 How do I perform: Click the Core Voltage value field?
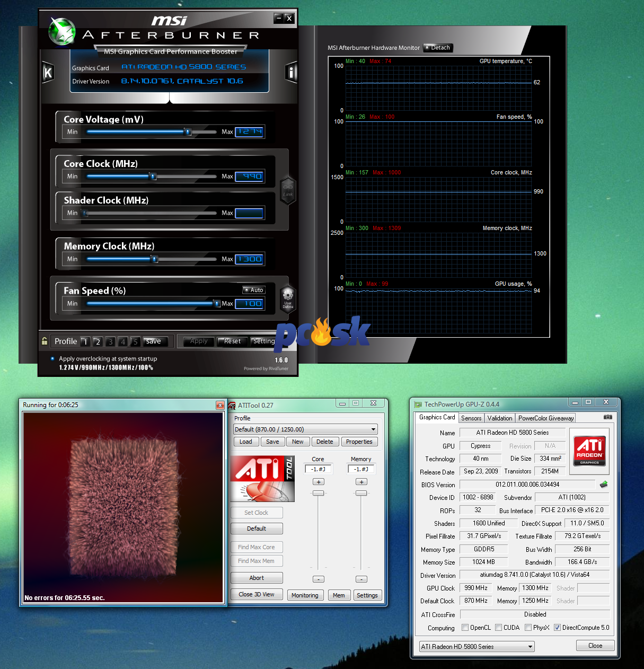[x=249, y=132]
